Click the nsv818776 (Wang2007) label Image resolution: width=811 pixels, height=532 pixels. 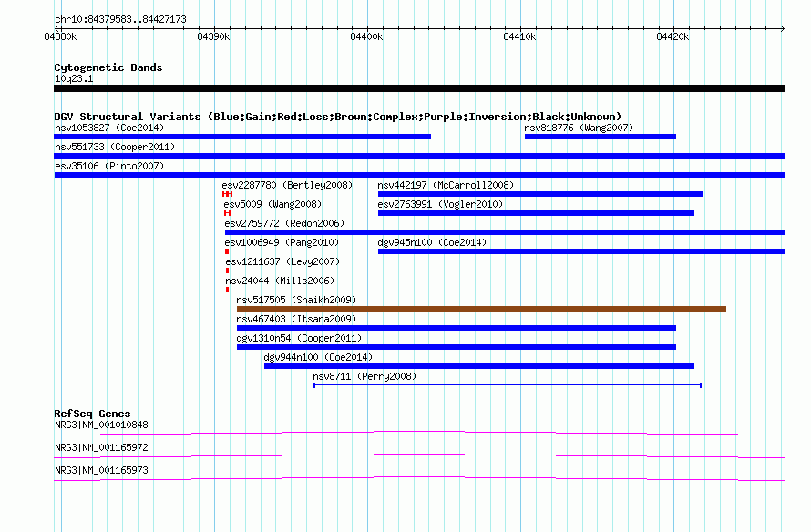pos(579,128)
